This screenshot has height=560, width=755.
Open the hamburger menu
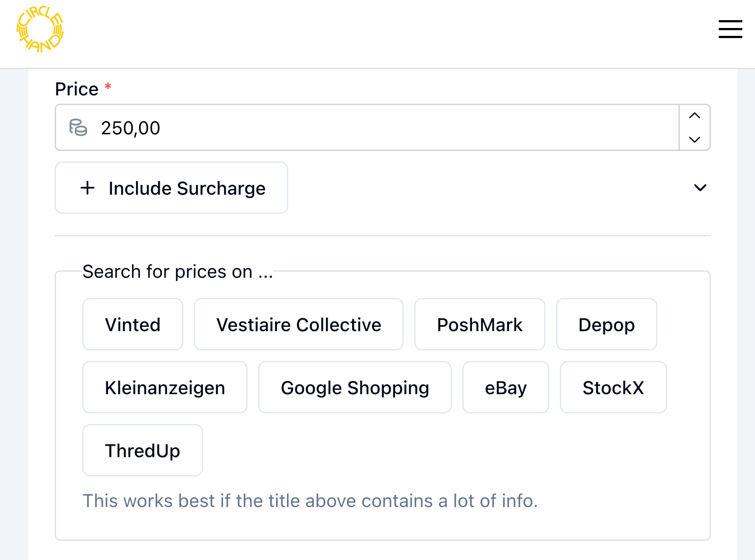[730, 29]
